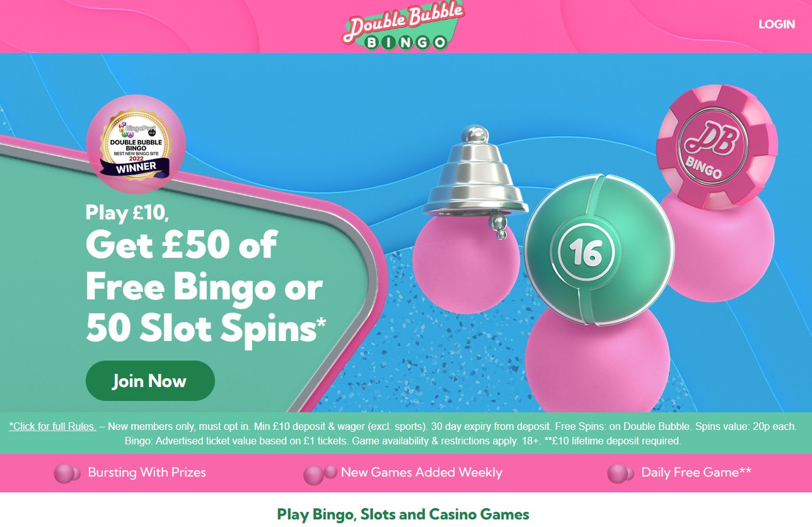Image resolution: width=812 pixels, height=527 pixels.
Task: Open the LOGIN link
Action: [x=777, y=24]
